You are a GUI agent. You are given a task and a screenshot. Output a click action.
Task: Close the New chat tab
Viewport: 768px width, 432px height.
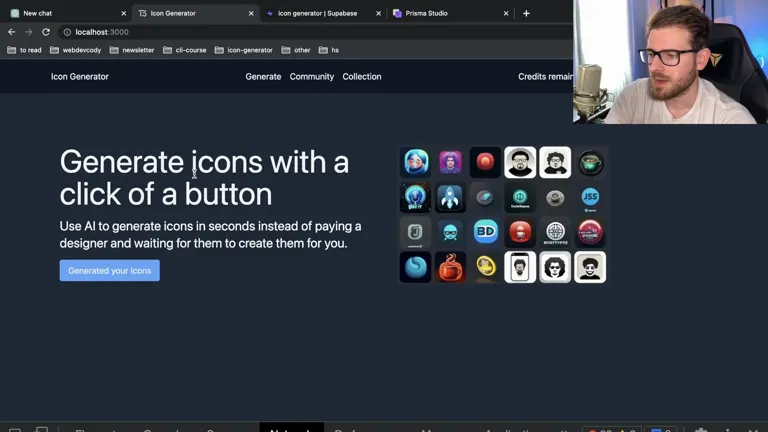123,13
